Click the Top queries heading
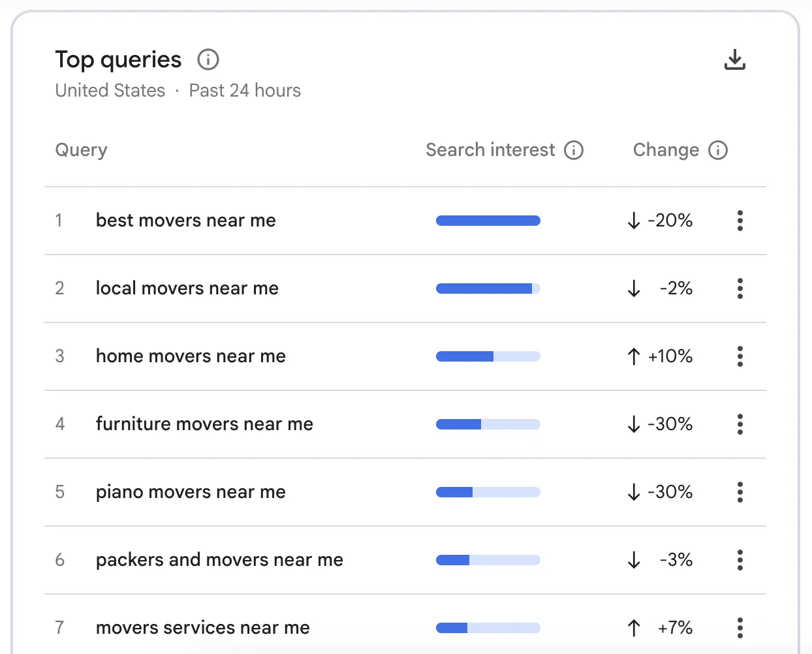Image resolution: width=812 pixels, height=654 pixels. point(118,59)
